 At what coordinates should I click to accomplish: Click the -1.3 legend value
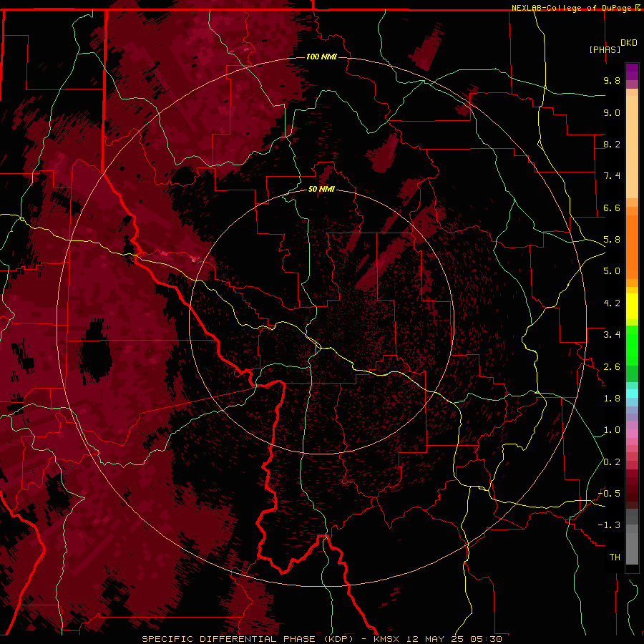[x=610, y=525]
